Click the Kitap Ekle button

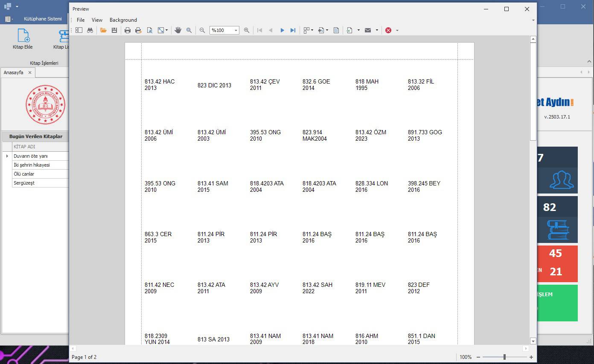(x=23, y=39)
